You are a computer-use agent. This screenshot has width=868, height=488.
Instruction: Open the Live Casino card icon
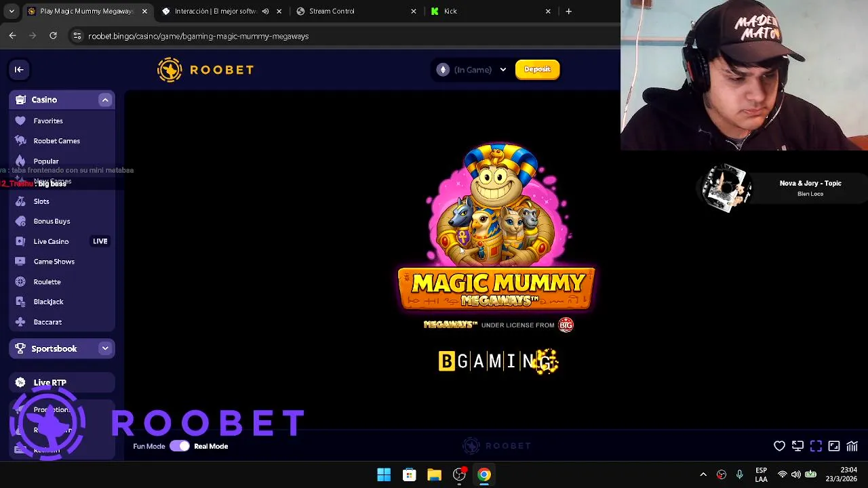[20, 241]
